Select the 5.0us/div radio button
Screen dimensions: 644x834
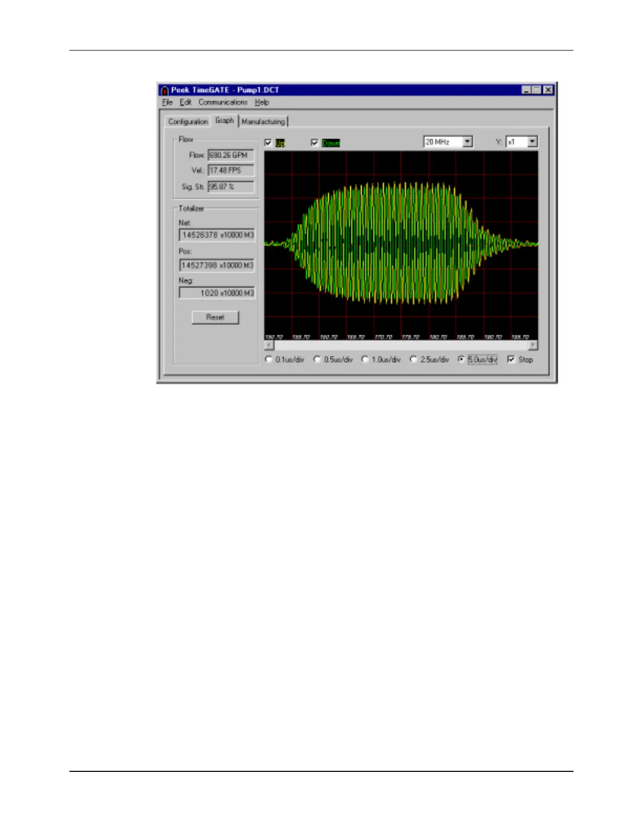461,359
